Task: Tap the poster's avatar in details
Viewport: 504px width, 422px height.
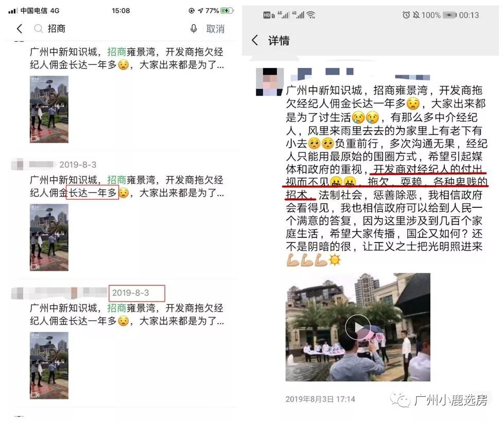Action: pyautogui.click(x=270, y=82)
